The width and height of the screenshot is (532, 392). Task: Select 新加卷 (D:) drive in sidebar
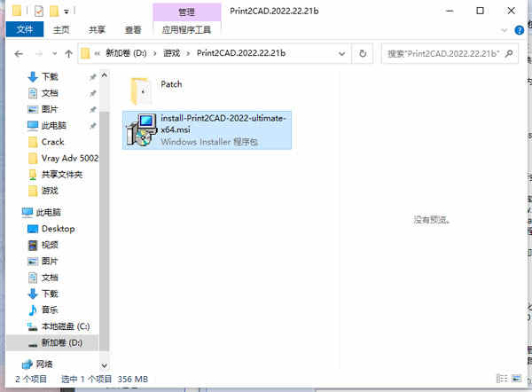61,342
